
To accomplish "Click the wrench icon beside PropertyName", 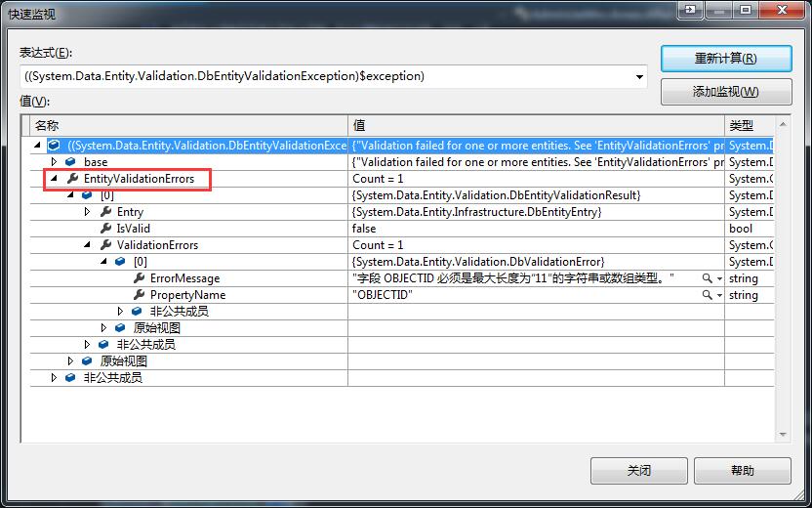I will pyautogui.click(x=139, y=294).
